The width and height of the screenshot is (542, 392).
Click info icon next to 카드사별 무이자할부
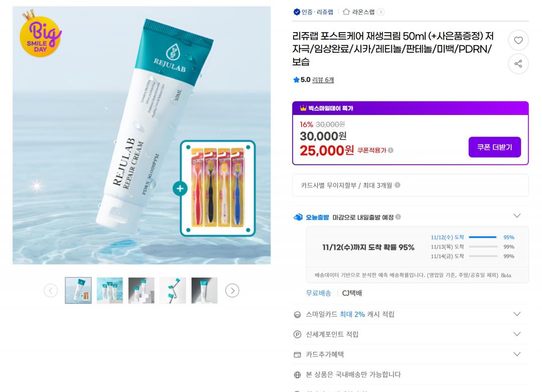pyautogui.click(x=397, y=185)
